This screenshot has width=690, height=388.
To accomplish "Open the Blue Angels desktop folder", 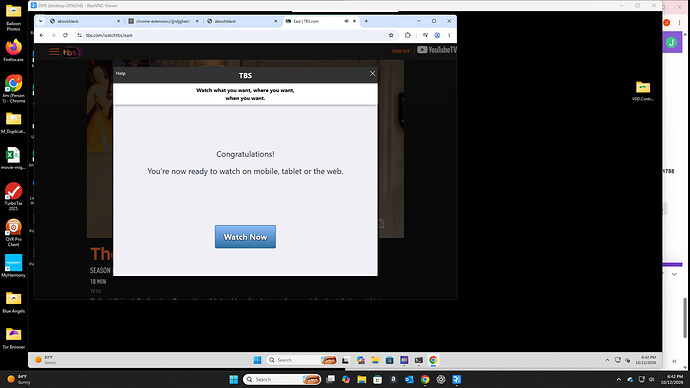I will coord(14,303).
